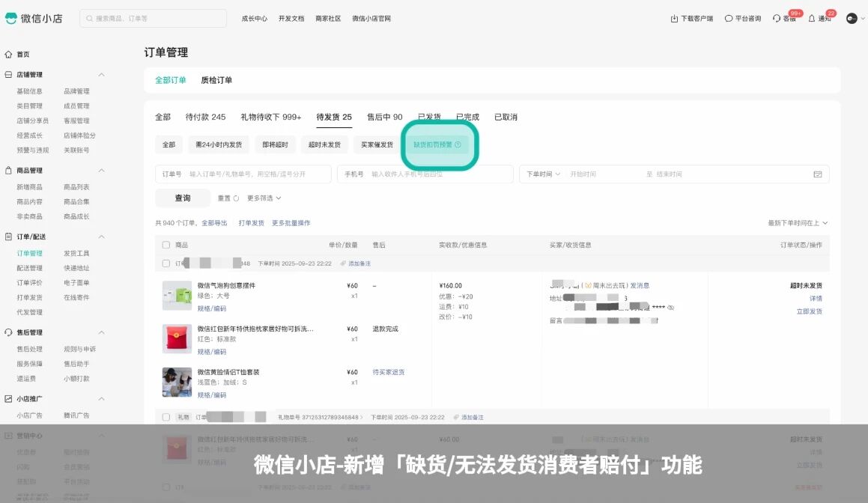Focus the 手机号 input field
Screen dimensions: 868x503
tap(425, 174)
